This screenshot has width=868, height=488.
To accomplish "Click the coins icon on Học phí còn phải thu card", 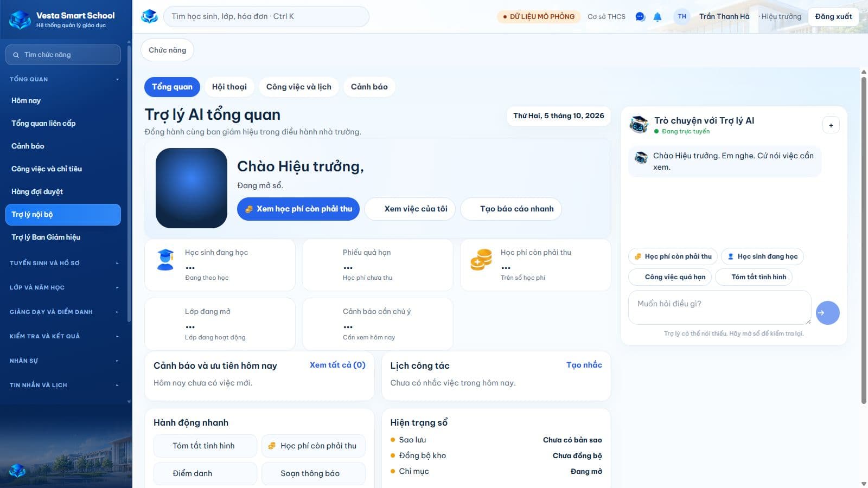I will [x=481, y=260].
